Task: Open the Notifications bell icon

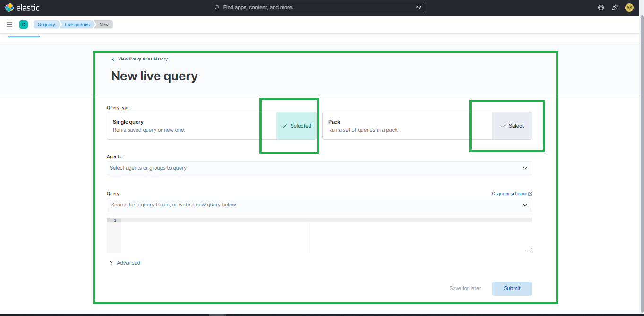Action: point(615,8)
